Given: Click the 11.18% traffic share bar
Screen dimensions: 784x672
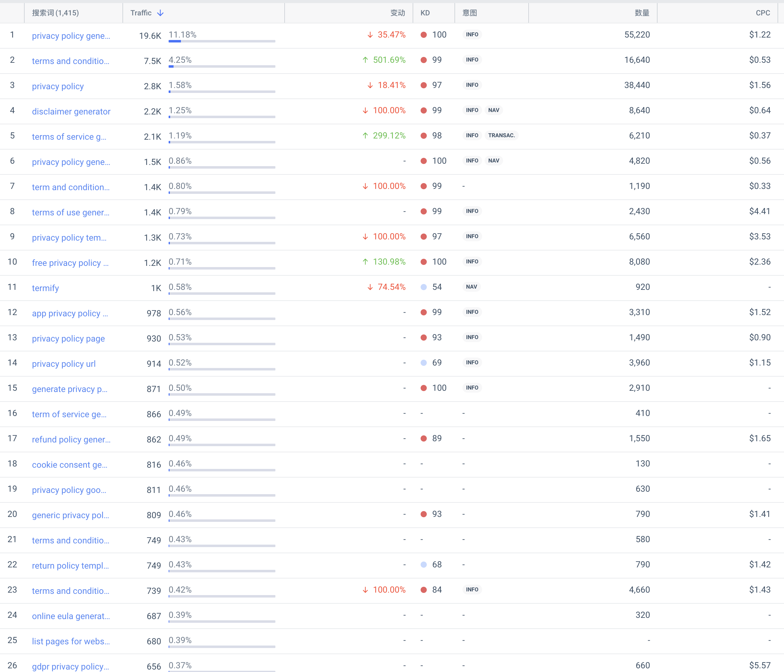Looking at the screenshot, I should [222, 41].
